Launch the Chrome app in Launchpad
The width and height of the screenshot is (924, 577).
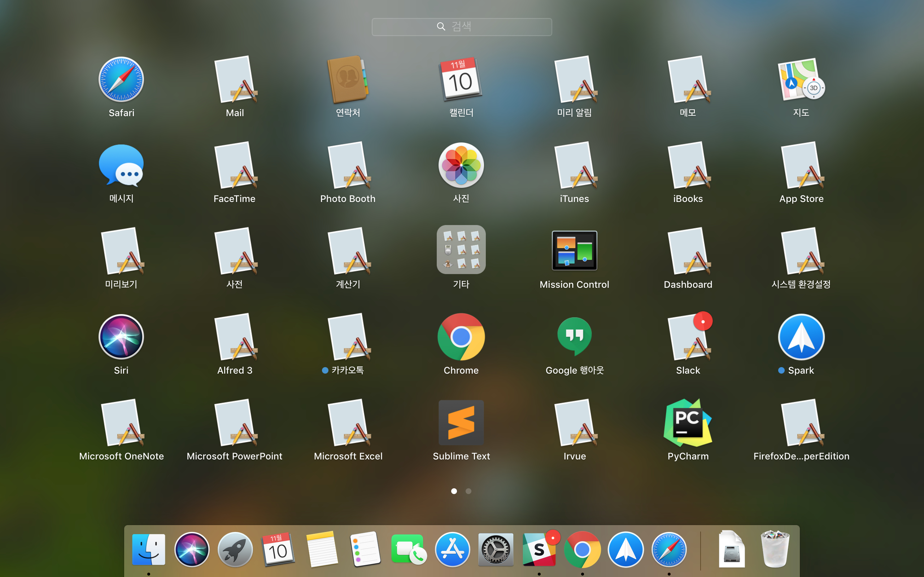pos(461,337)
